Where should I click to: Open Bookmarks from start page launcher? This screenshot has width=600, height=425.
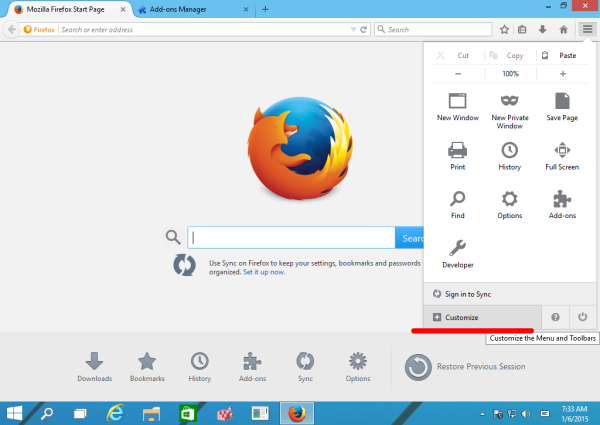click(x=147, y=367)
